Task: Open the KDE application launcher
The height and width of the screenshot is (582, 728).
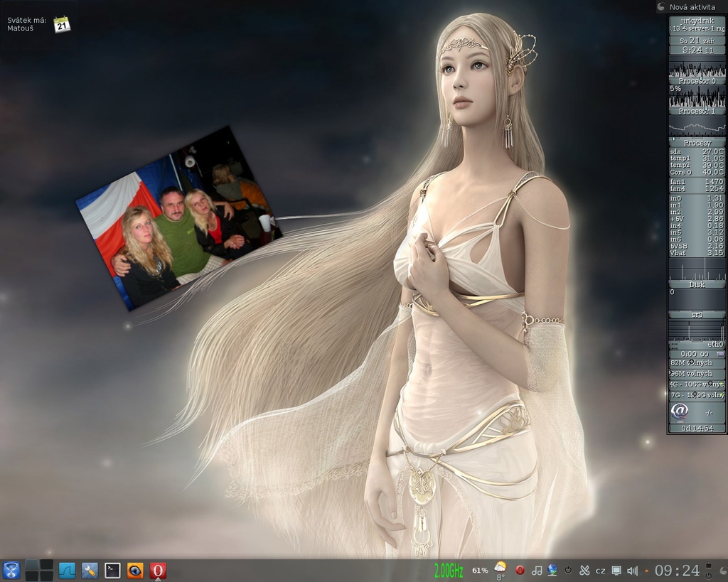Action: (x=11, y=571)
